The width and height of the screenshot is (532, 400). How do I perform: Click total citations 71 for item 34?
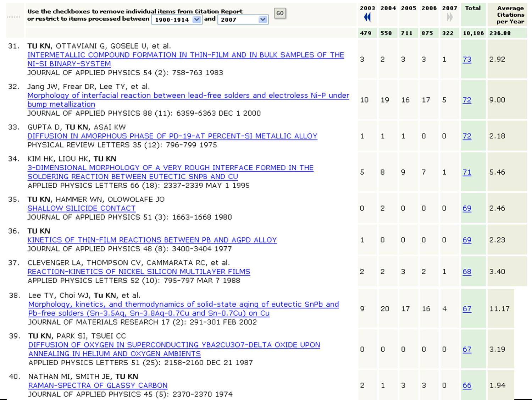467,172
